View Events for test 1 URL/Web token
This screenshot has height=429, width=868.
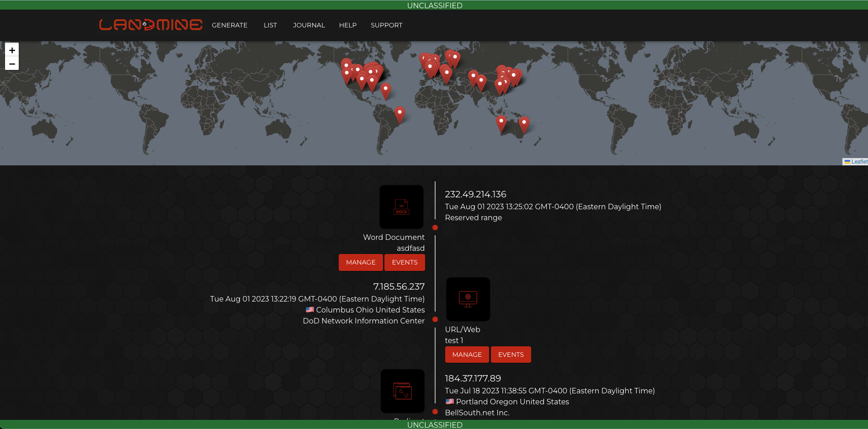tap(511, 355)
